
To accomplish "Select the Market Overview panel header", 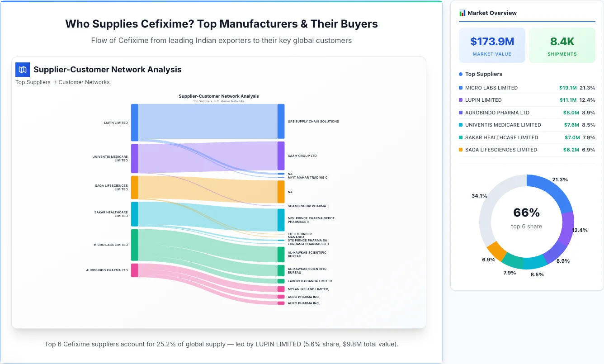I will (493, 13).
